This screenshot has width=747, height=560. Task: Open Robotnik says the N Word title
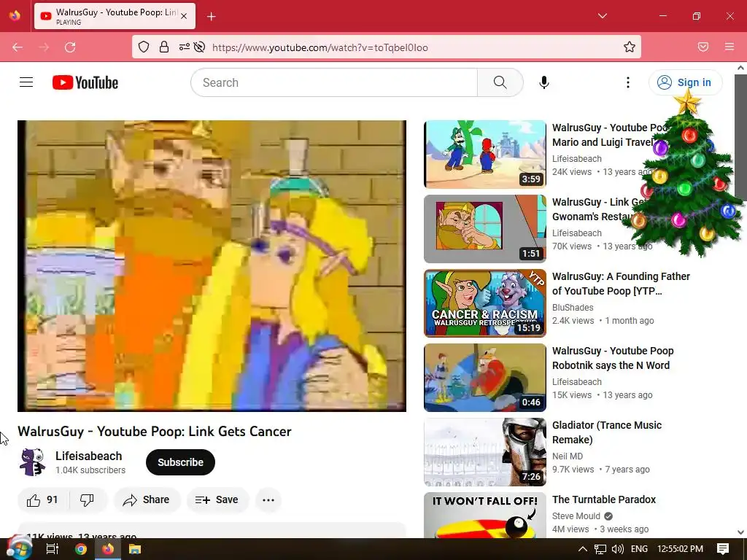click(613, 358)
